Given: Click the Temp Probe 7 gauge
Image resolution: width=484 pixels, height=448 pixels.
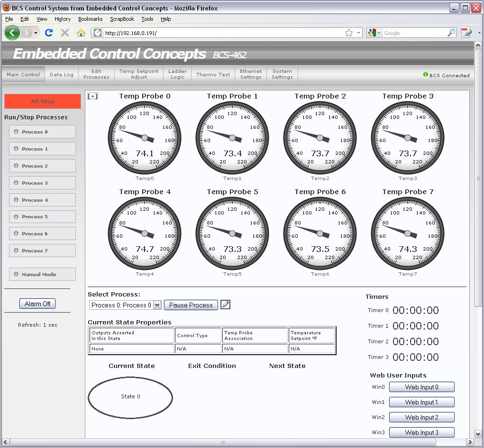Looking at the screenshot, I should click(408, 233).
